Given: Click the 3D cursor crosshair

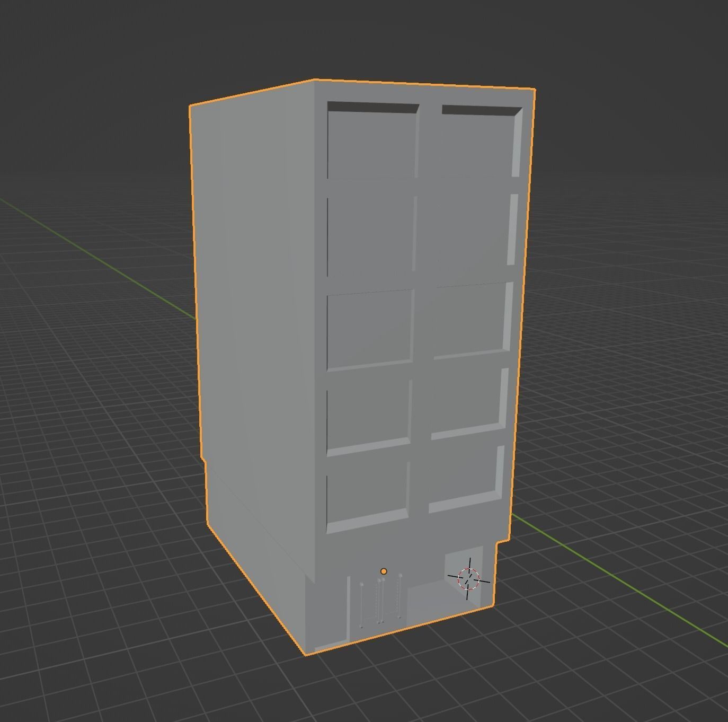Looking at the screenshot, I should [x=468, y=579].
